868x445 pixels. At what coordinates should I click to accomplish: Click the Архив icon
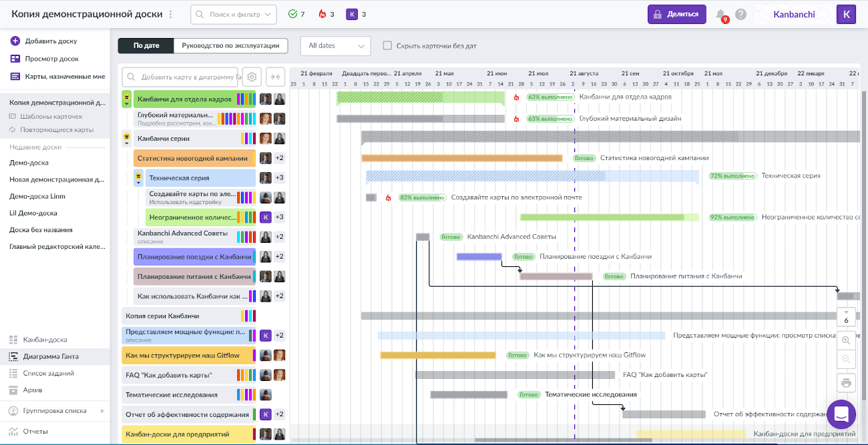click(13, 390)
